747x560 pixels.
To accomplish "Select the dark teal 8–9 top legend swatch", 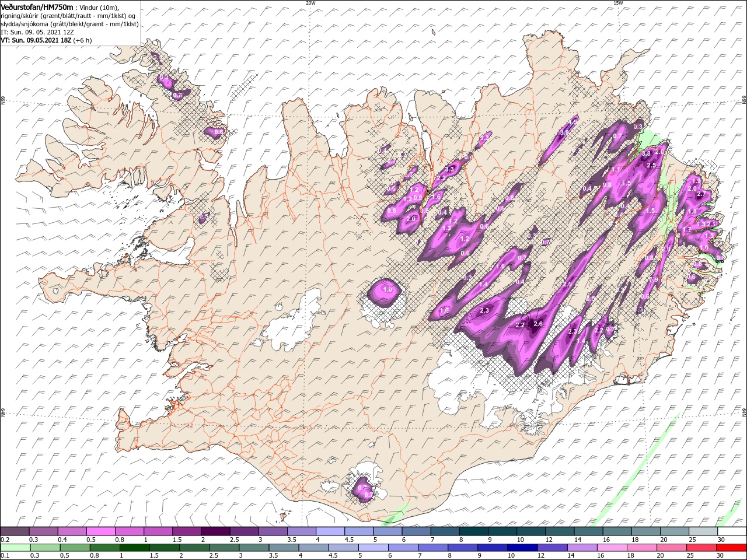I will (474, 531).
